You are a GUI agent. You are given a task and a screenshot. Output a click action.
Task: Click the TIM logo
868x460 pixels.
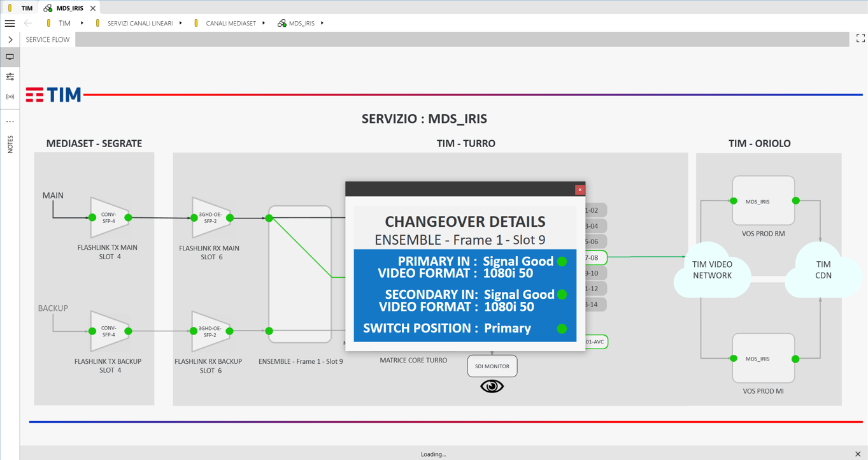[53, 95]
